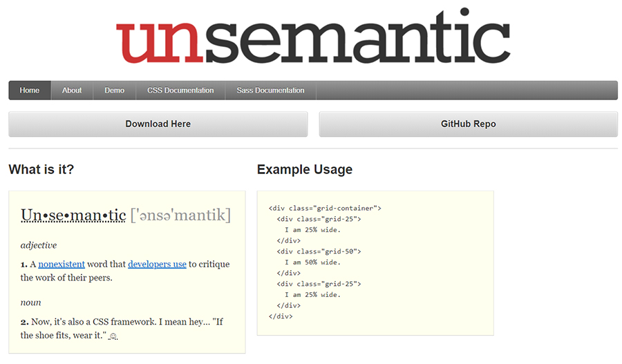Click the code line with grid-container class

[x=325, y=208]
